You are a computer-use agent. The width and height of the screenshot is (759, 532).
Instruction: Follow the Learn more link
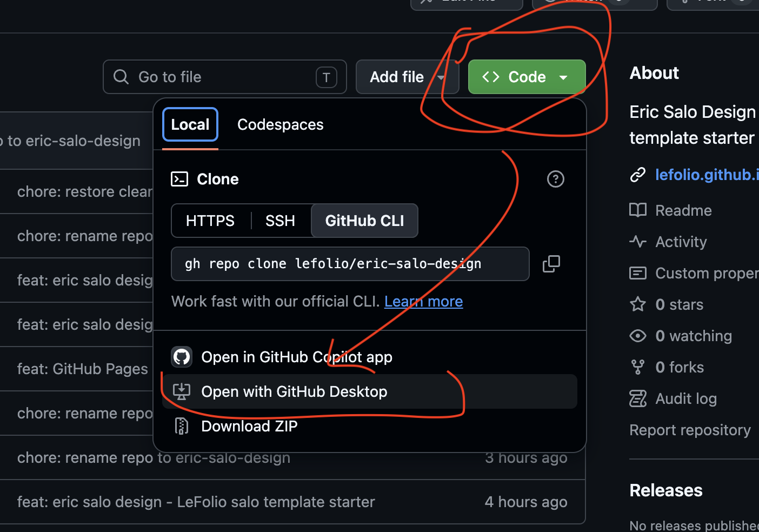point(423,301)
